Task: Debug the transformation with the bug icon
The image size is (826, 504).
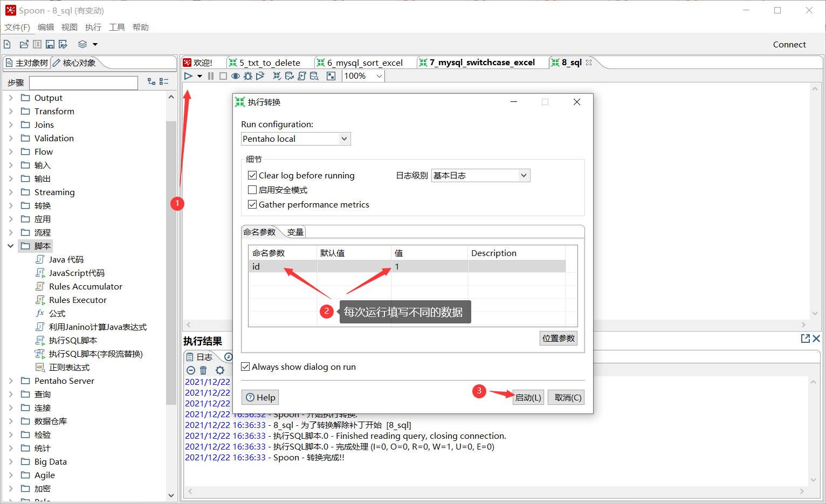Action: tap(247, 75)
